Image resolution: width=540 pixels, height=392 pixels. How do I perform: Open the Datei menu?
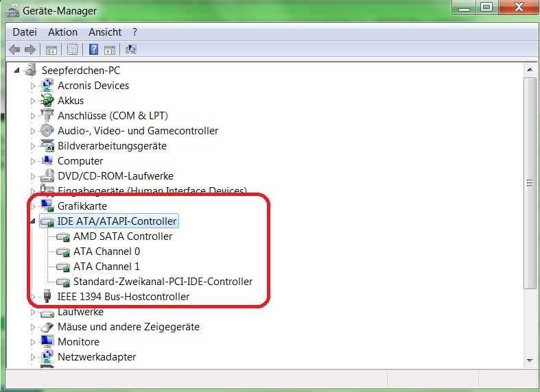point(25,32)
